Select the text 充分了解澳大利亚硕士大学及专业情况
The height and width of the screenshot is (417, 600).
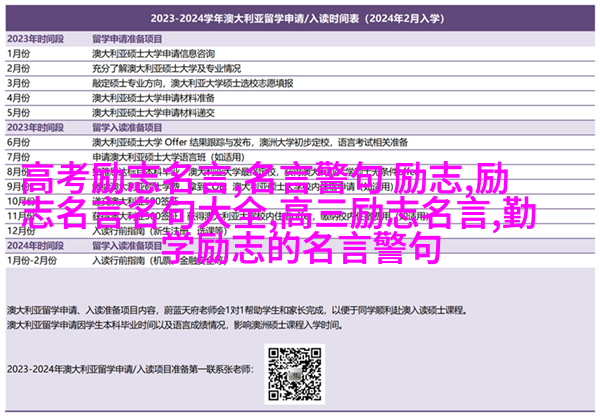click(166, 68)
